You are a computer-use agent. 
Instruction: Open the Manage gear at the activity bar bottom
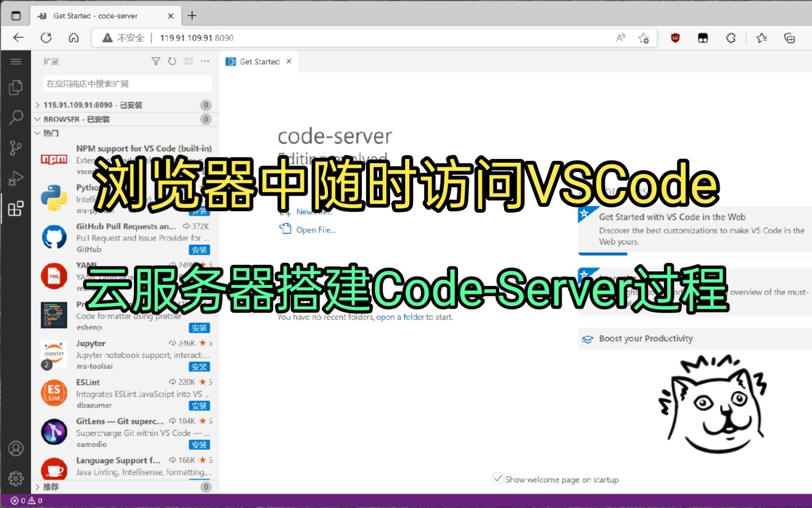click(16, 478)
